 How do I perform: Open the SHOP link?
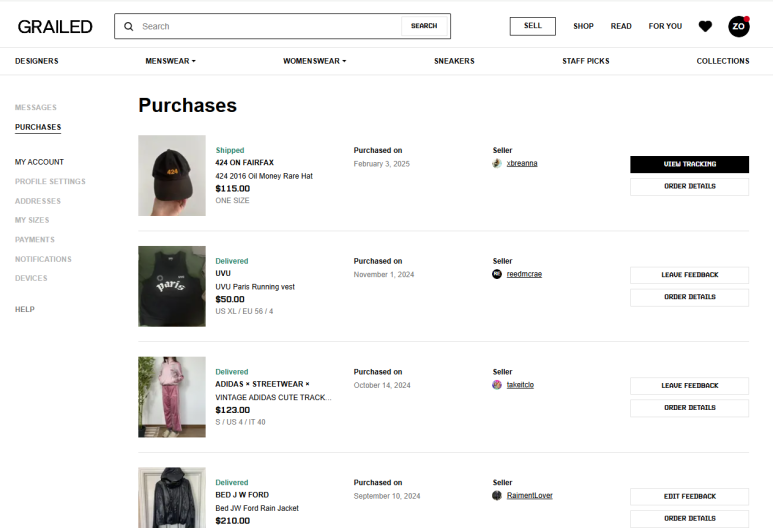tap(583, 26)
